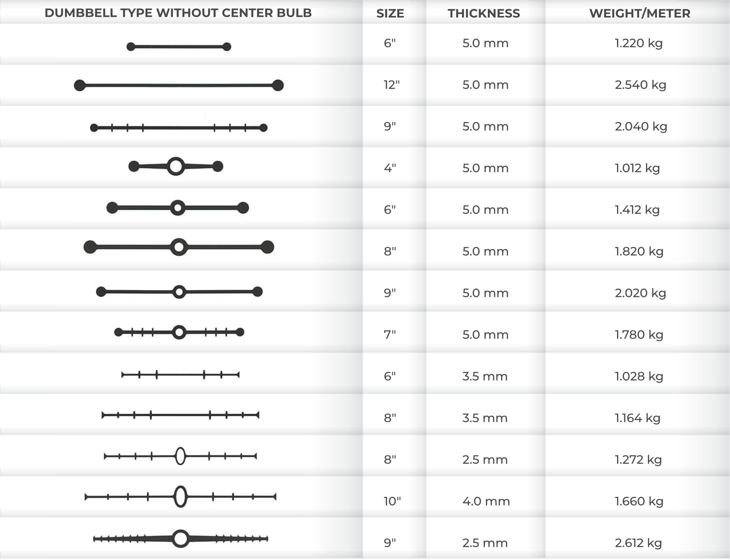Click the 2.020 kg weight value
The height and width of the screenshot is (560, 730).
click(x=640, y=293)
